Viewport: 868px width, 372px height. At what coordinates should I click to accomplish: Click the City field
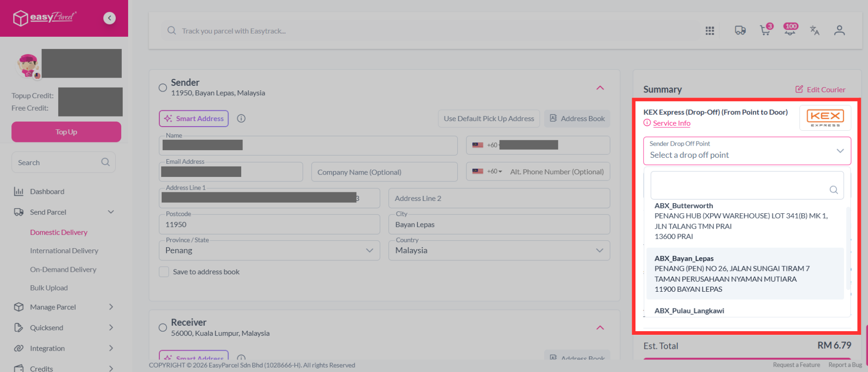click(499, 224)
